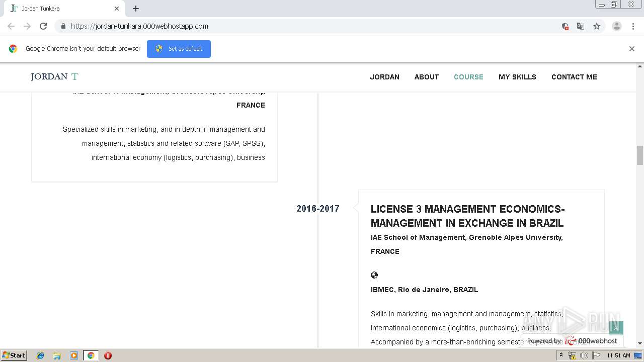Click the taskbar clock showing 11:51 AM
Screen dimensions: 644x362
pos(618,355)
